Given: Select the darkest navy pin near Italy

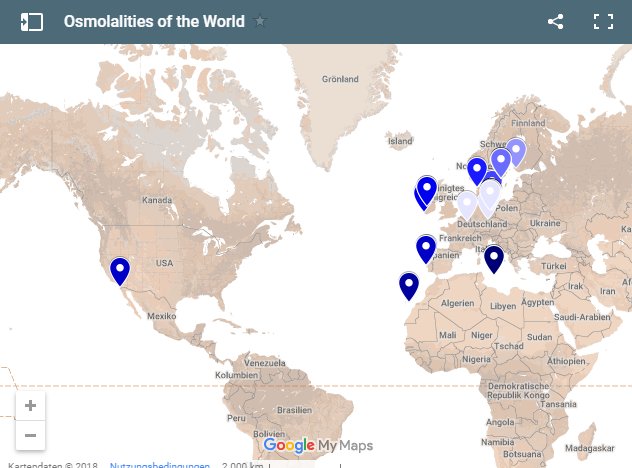Looking at the screenshot, I should pos(494,260).
